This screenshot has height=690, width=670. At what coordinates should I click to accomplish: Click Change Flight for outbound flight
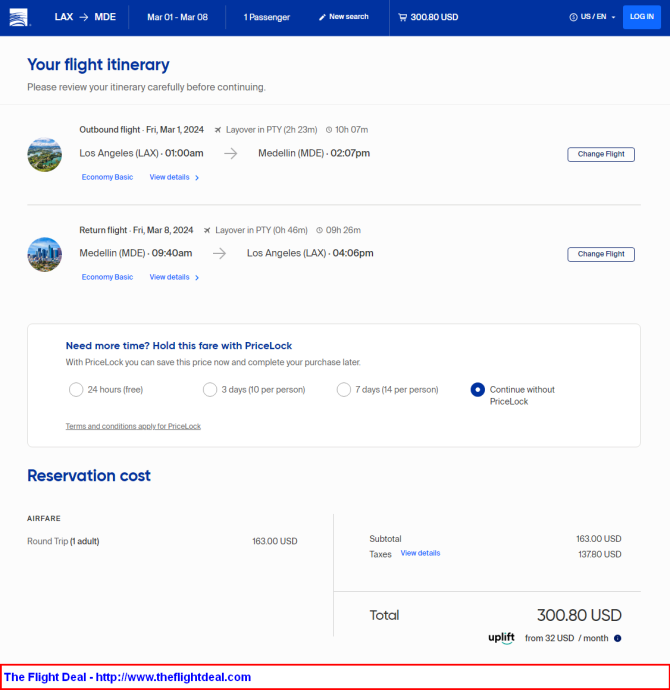click(601, 154)
